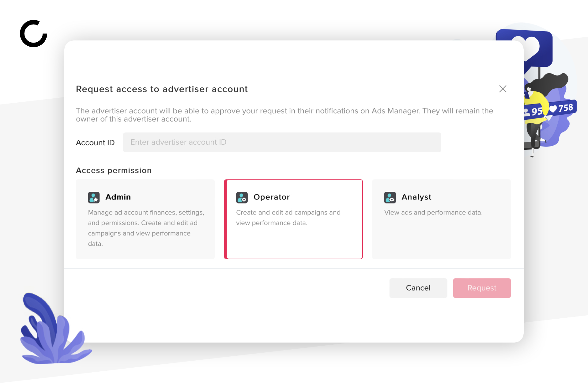The width and height of the screenshot is (588, 383).
Task: Click the 95 followers badge
Action: pyautogui.click(x=533, y=111)
